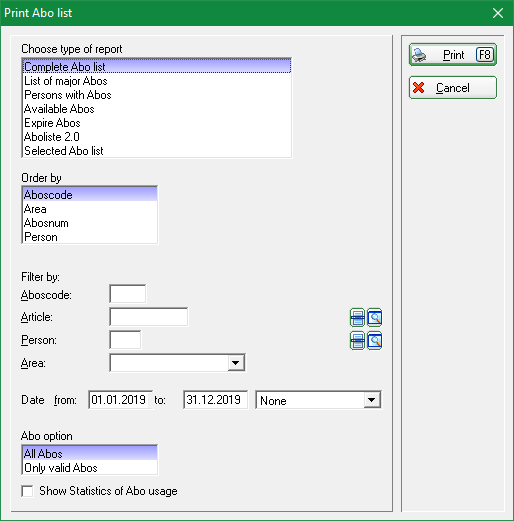Click the F8 shortcut label on Print

pyautogui.click(x=485, y=55)
